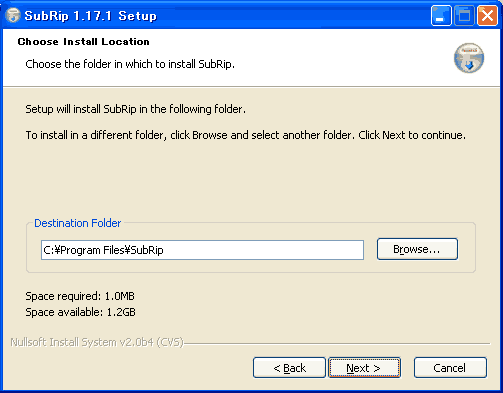The image size is (503, 393).
Task: Click the SubRip setup title bar icon
Action: tap(13, 15)
